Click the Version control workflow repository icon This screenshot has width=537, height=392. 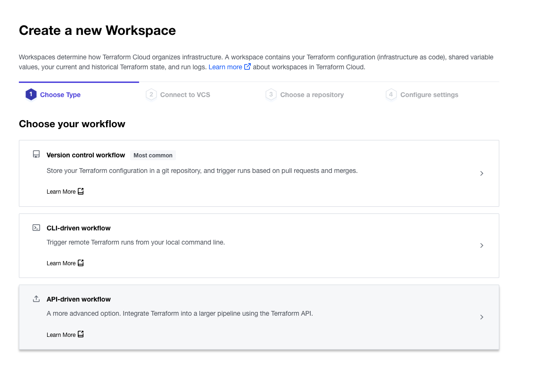[x=36, y=155]
